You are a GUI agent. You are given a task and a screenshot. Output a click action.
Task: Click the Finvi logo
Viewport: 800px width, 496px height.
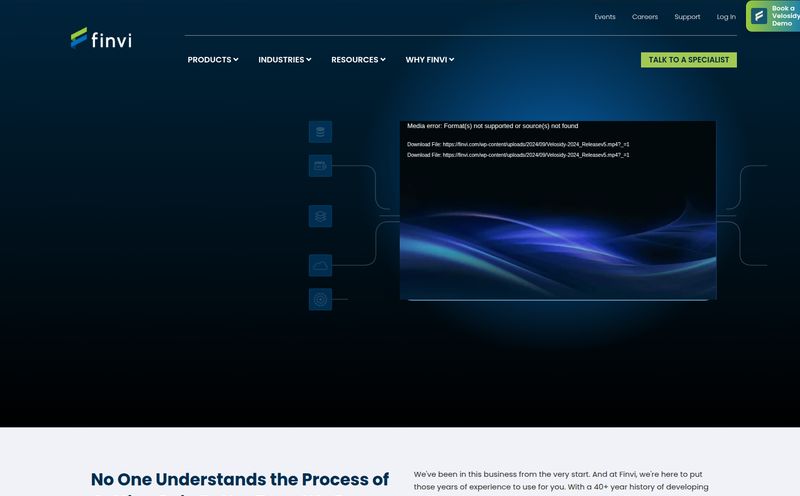pyautogui.click(x=101, y=40)
